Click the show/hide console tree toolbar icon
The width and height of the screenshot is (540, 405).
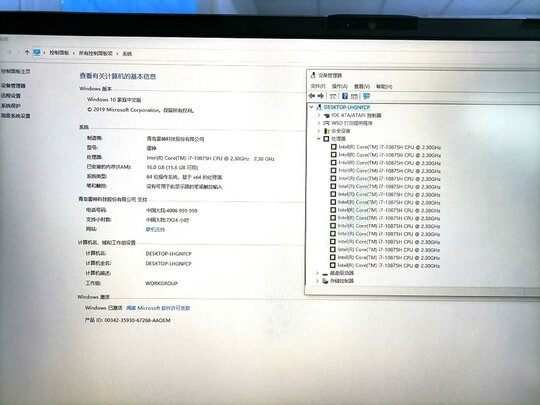(x=333, y=96)
